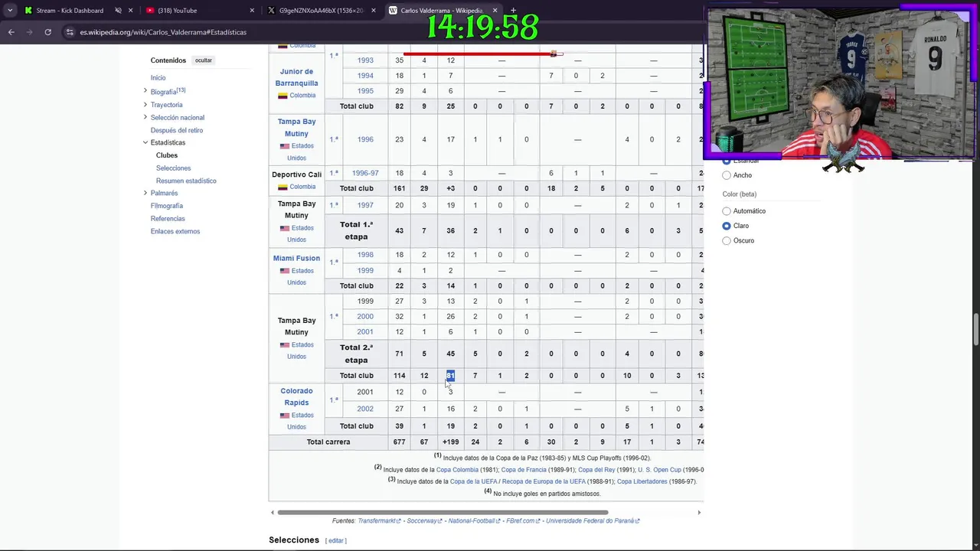Edit the Selecciones section via editar
980x551 pixels.
click(x=336, y=541)
